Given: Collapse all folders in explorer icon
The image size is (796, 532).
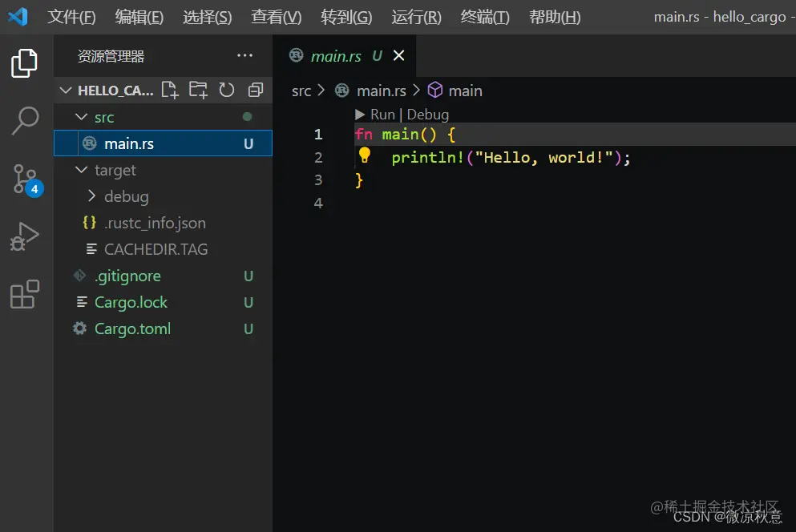Looking at the screenshot, I should coord(256,91).
